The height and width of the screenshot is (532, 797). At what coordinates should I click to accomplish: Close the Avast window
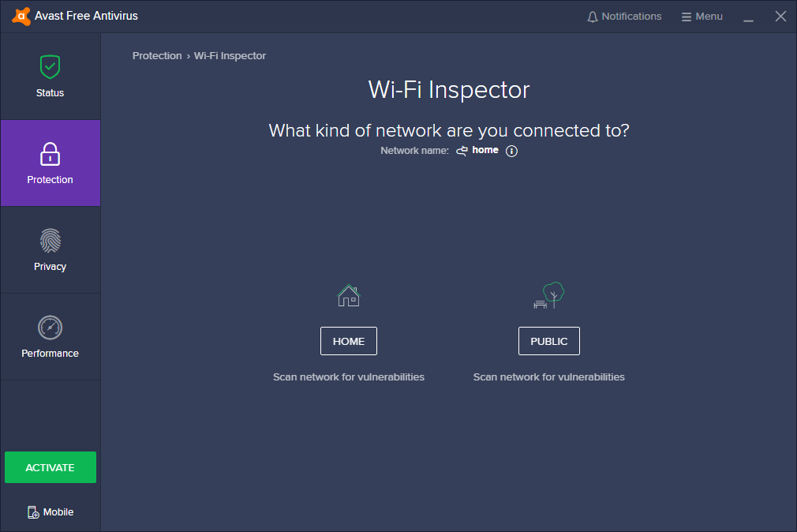tap(780, 17)
